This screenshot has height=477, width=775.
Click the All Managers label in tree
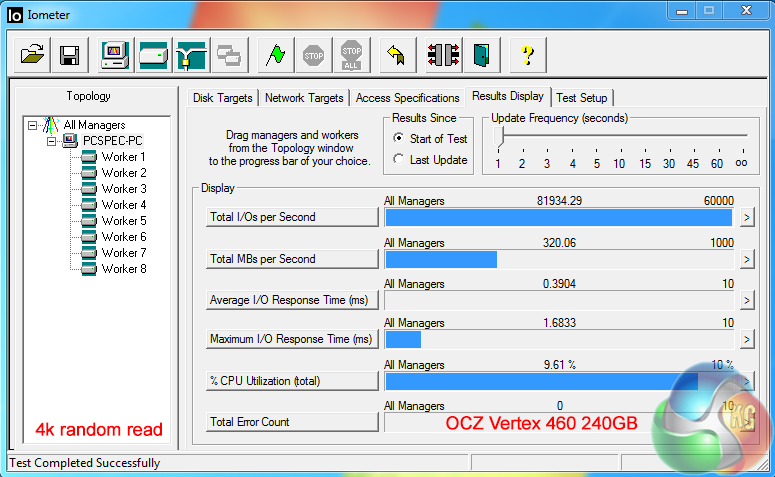pyautogui.click(x=94, y=125)
